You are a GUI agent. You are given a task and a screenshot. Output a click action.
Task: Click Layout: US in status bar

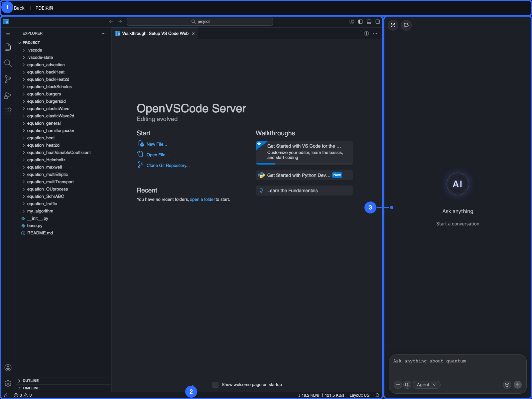pyautogui.click(x=359, y=395)
